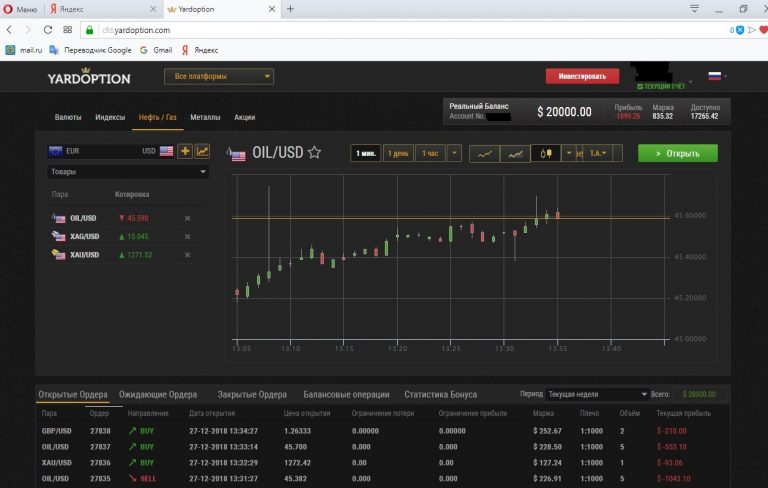This screenshot has width=768, height=488.
Task: Click the green Открыть button
Action: tap(678, 153)
